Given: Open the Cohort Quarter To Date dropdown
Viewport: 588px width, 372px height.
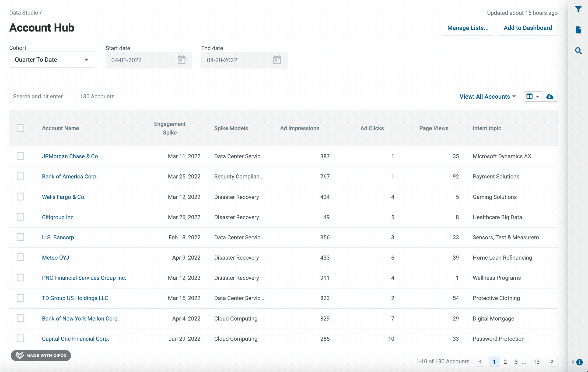Looking at the screenshot, I should pos(52,60).
